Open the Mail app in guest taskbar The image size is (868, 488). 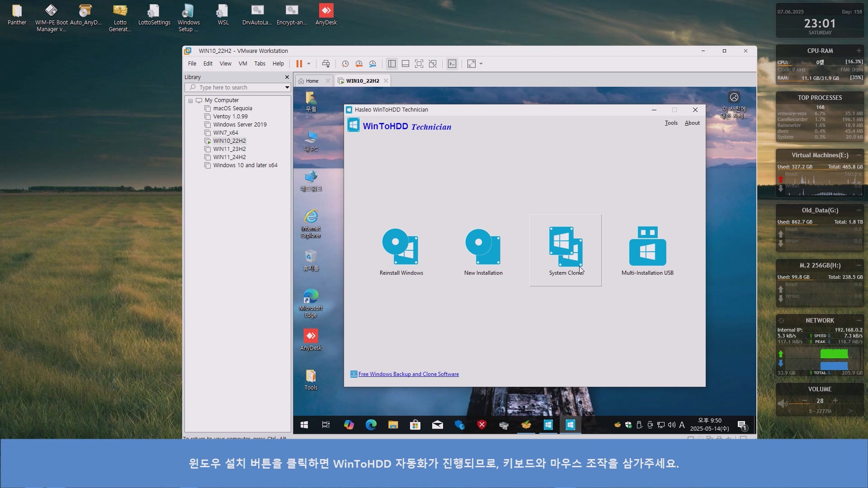(x=437, y=425)
